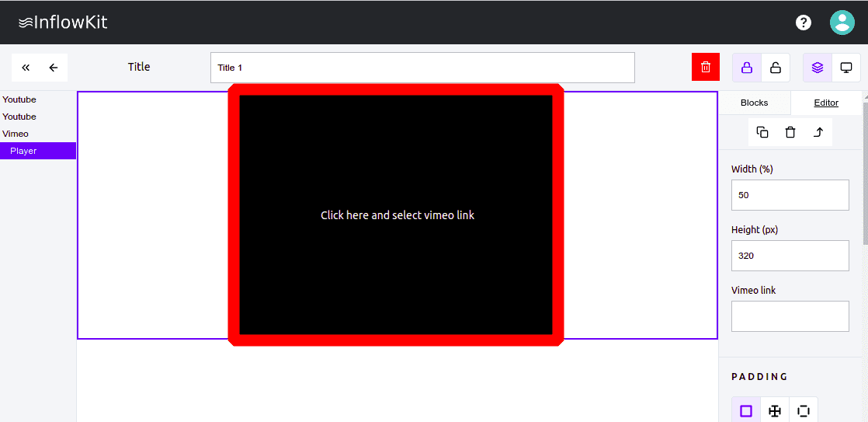The width and height of the screenshot is (868, 422).
Task: Open the desktop monitor preview icon
Action: tap(846, 68)
